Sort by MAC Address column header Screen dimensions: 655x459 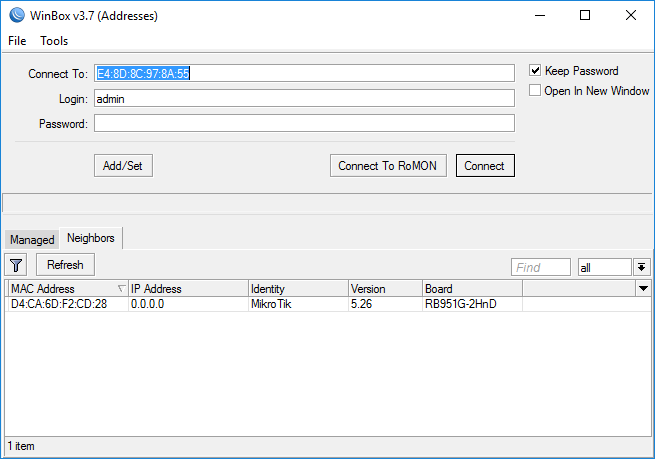coord(68,289)
